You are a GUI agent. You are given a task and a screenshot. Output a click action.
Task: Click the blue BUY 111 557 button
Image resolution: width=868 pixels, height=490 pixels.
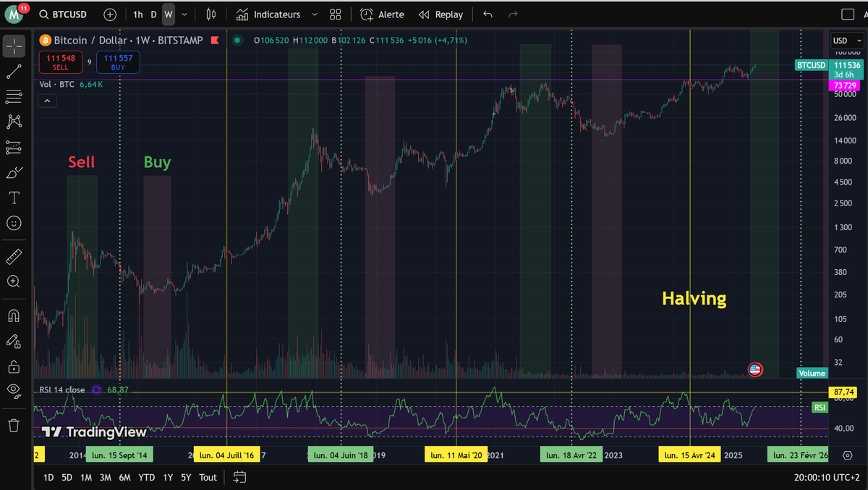[x=118, y=62]
